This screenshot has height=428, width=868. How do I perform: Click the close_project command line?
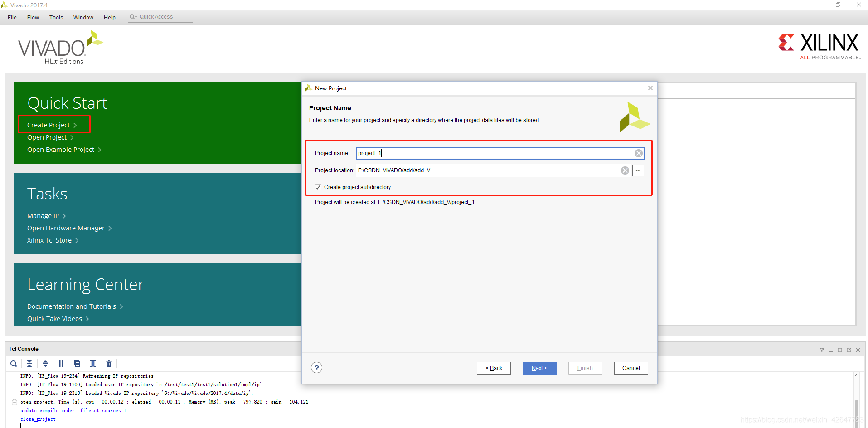click(38, 419)
